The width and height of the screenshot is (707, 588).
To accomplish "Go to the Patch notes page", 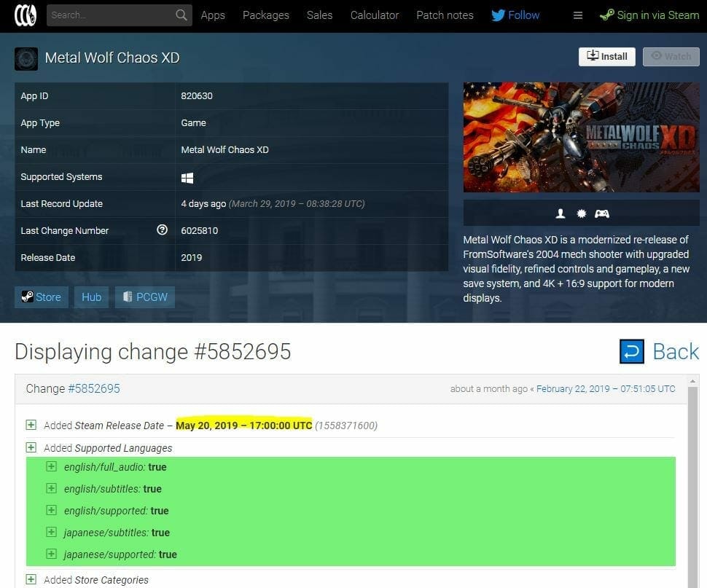I will 445,15.
